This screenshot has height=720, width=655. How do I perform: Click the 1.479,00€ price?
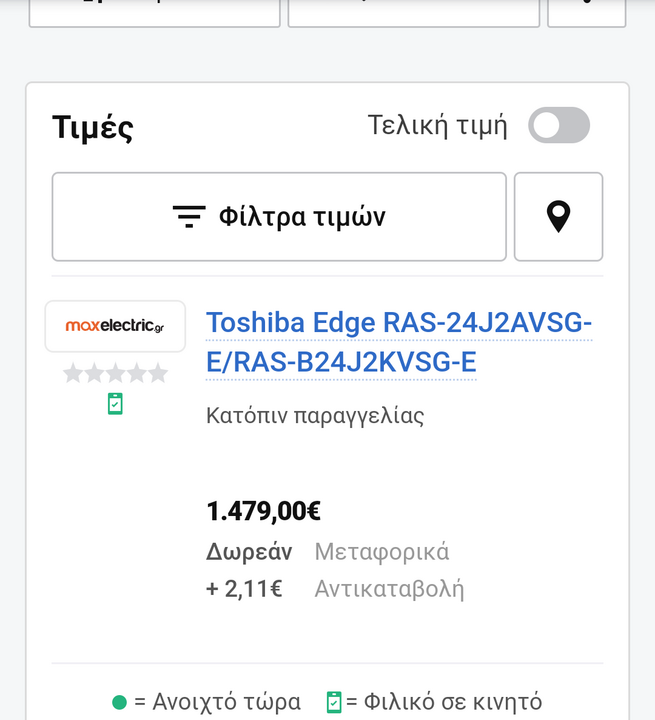[263, 511]
